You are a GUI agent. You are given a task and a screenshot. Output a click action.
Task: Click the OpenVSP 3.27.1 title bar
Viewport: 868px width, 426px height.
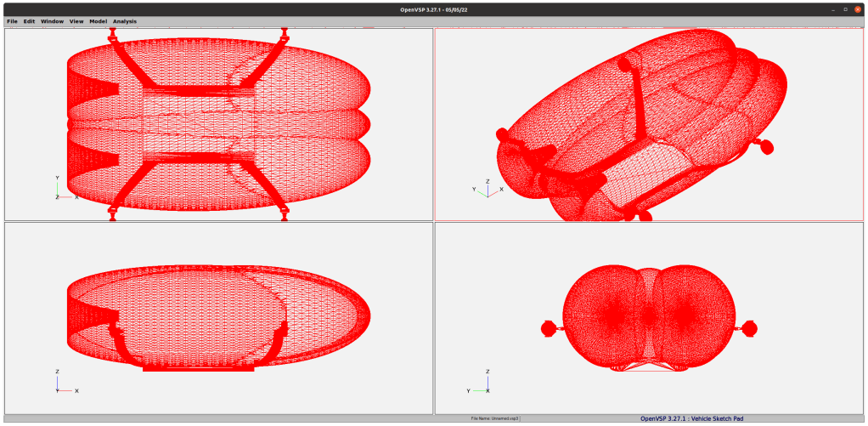tap(434, 9)
